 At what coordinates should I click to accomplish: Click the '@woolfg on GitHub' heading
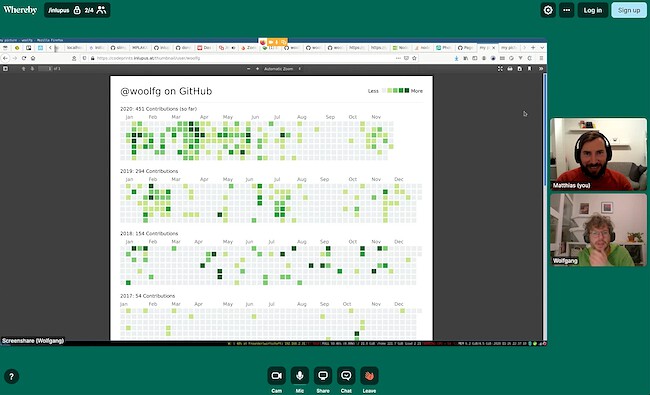[x=166, y=91]
